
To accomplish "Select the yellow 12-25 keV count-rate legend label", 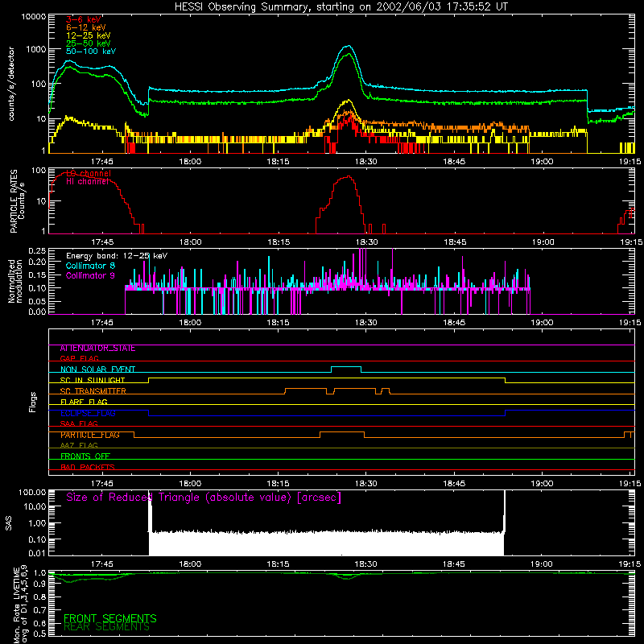I will click(x=89, y=35).
